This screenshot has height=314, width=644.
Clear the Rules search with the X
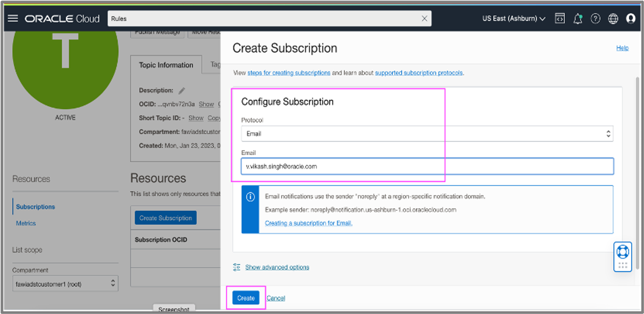pos(424,18)
